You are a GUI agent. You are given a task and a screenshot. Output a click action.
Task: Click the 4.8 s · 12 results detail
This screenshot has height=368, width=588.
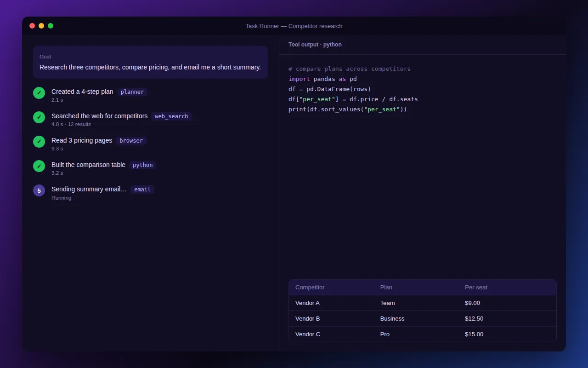71,124
